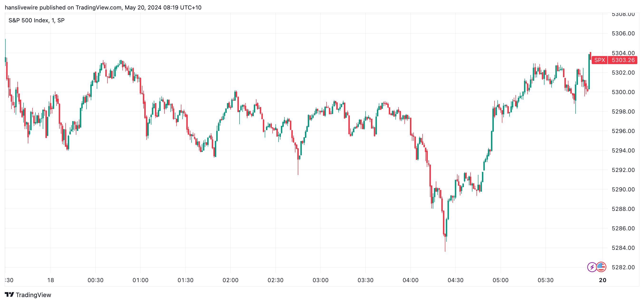644x303 pixels.
Task: Click the 5282.00 price axis label
Action: pos(623,267)
